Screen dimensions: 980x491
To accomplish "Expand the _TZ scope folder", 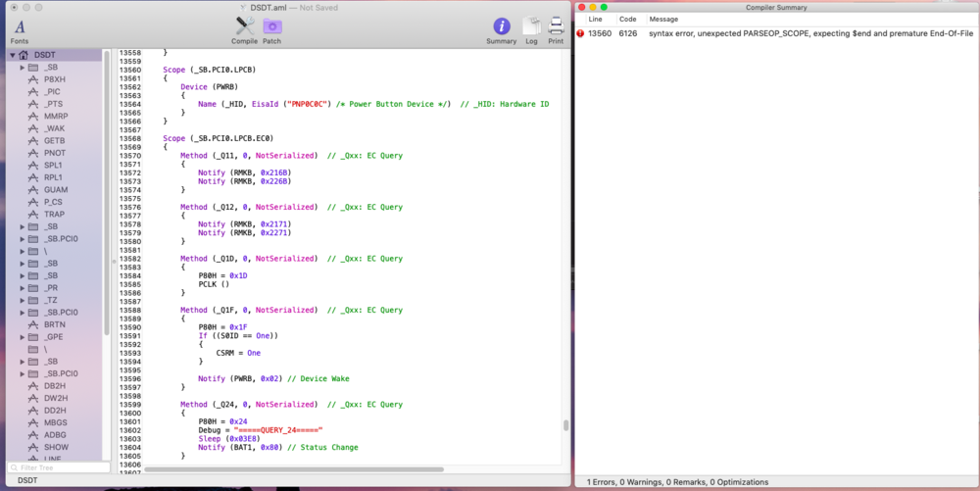I will point(23,300).
